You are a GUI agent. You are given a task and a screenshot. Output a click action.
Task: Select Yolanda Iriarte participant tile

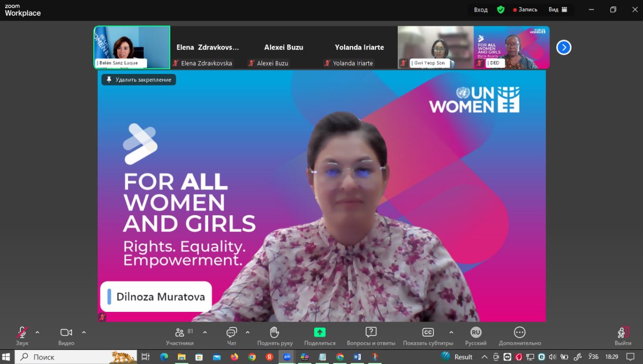(x=360, y=47)
